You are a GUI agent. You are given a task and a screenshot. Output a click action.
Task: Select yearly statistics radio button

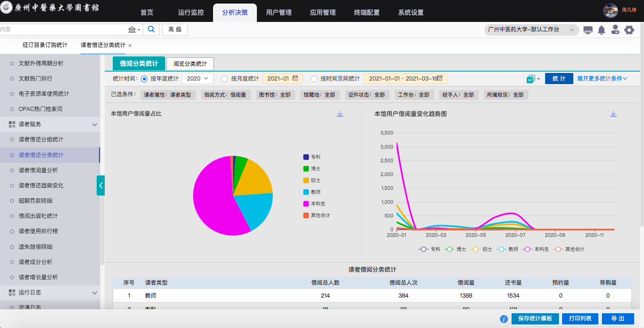[x=144, y=79]
